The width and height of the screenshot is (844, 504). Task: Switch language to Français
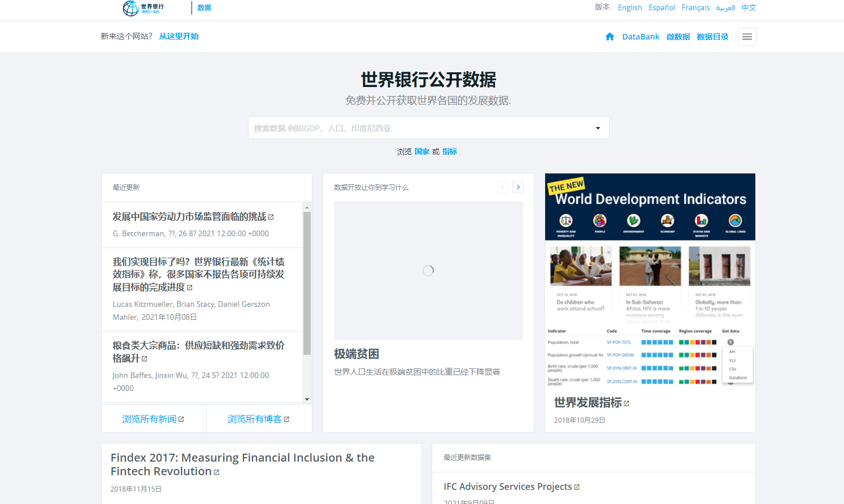[695, 7]
